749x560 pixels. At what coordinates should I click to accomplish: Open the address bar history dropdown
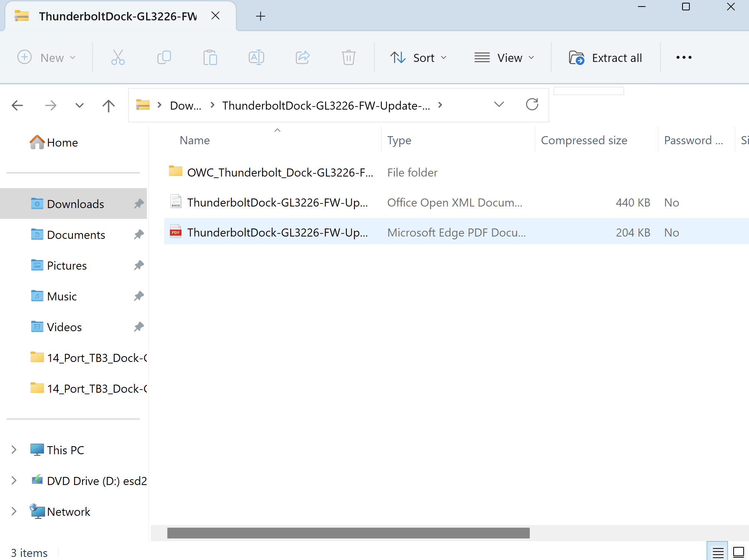[x=499, y=105]
